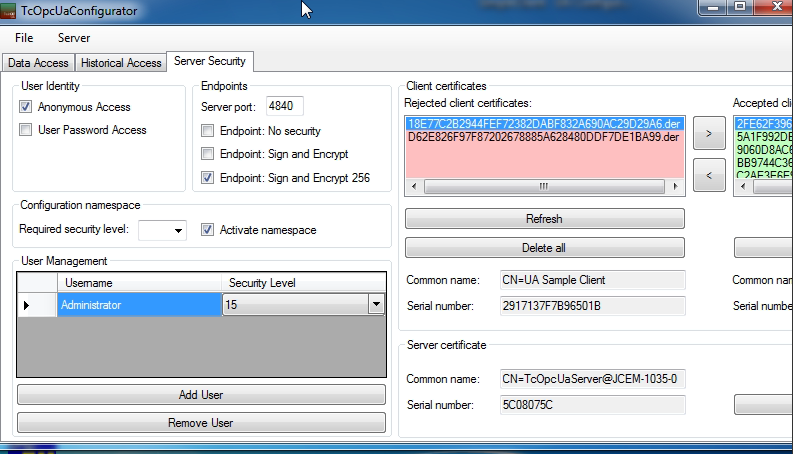This screenshot has height=454, width=793.
Task: Click Delete all rejected certificates button
Action: coord(544,248)
